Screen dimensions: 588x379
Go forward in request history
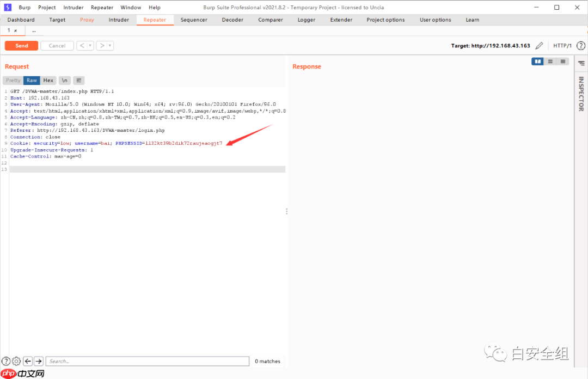(102, 46)
